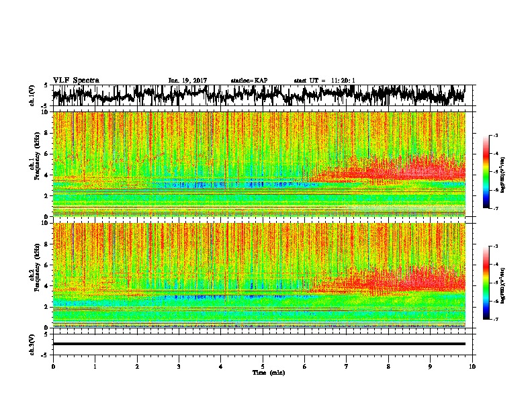Click the ch.1 color bar log(PSD) label
This screenshot has height=411, width=532.
[x=503, y=175]
